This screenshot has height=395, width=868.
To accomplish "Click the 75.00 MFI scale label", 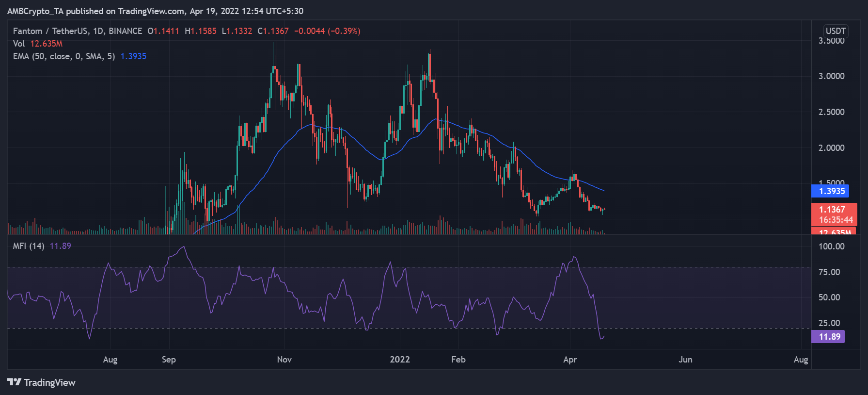I will pos(829,272).
